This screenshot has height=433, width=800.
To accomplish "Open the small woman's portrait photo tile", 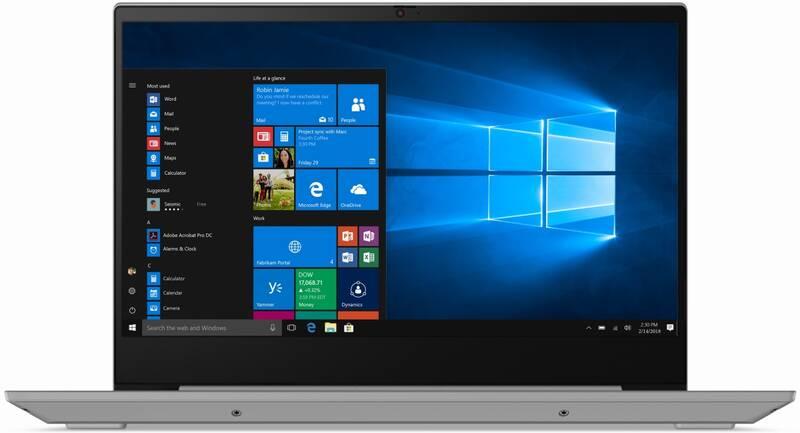I will 284,158.
